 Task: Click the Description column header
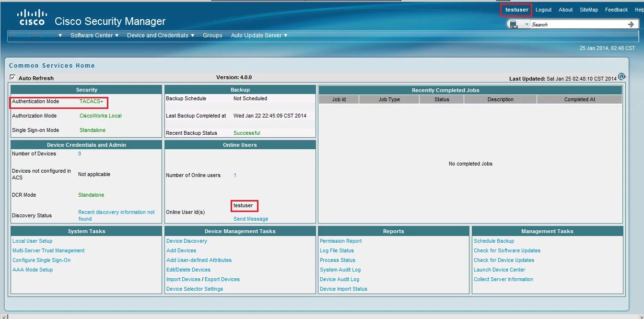tap(501, 99)
